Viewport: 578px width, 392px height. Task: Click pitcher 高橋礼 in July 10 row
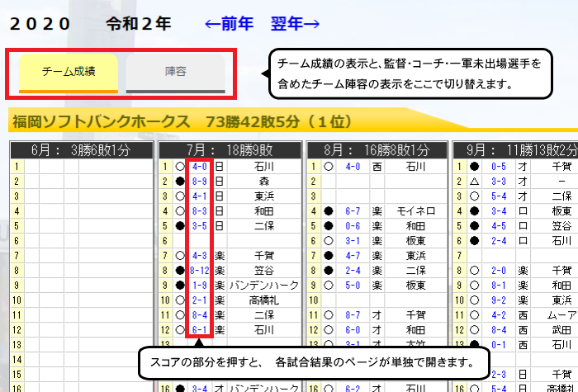click(264, 300)
